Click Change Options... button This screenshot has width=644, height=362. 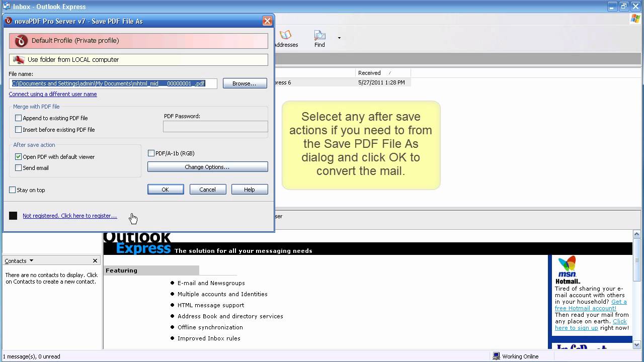pos(207,167)
